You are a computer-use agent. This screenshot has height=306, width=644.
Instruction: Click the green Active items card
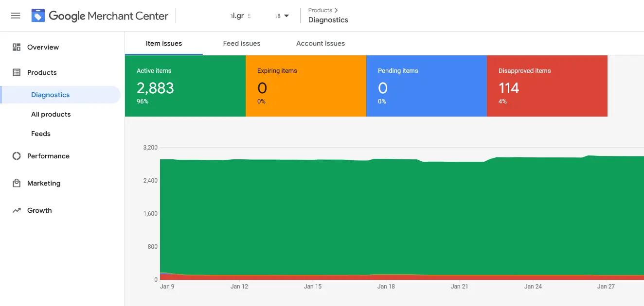tap(185, 86)
